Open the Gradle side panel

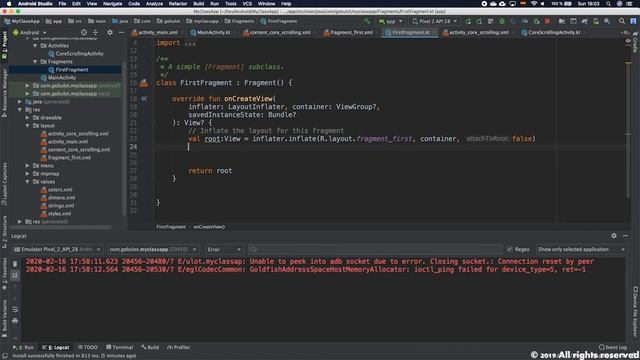[635, 42]
